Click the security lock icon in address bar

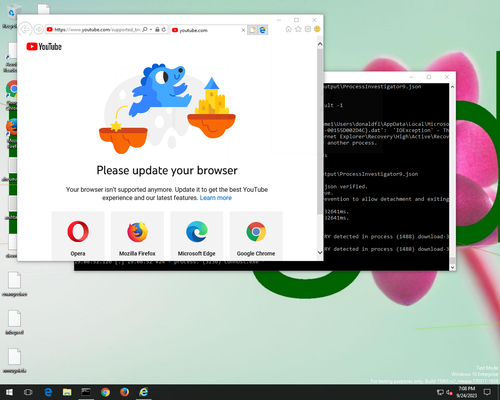click(x=157, y=30)
